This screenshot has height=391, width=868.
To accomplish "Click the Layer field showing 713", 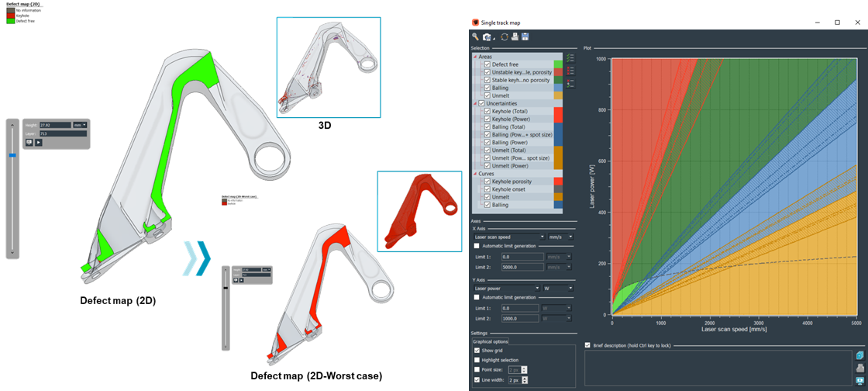I will (x=63, y=133).
